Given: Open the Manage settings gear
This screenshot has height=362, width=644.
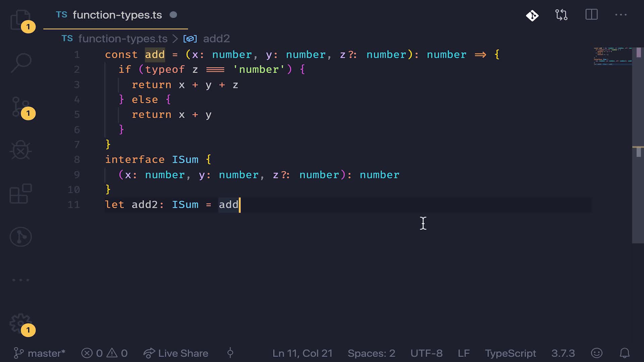Looking at the screenshot, I should coord(20,323).
